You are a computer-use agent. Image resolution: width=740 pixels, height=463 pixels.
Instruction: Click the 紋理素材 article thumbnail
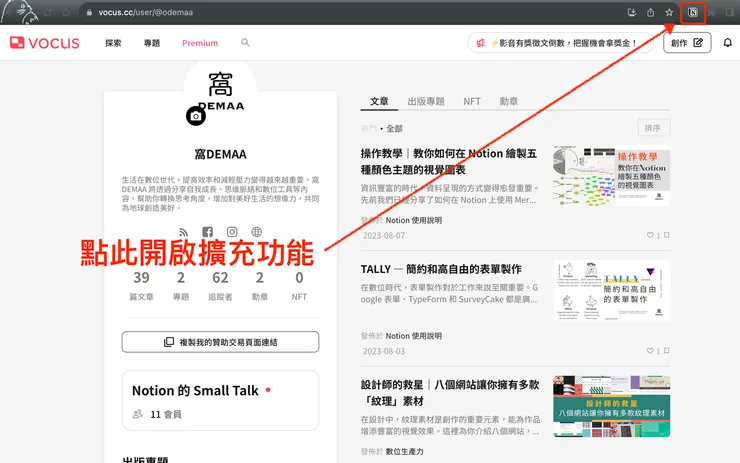point(612,406)
